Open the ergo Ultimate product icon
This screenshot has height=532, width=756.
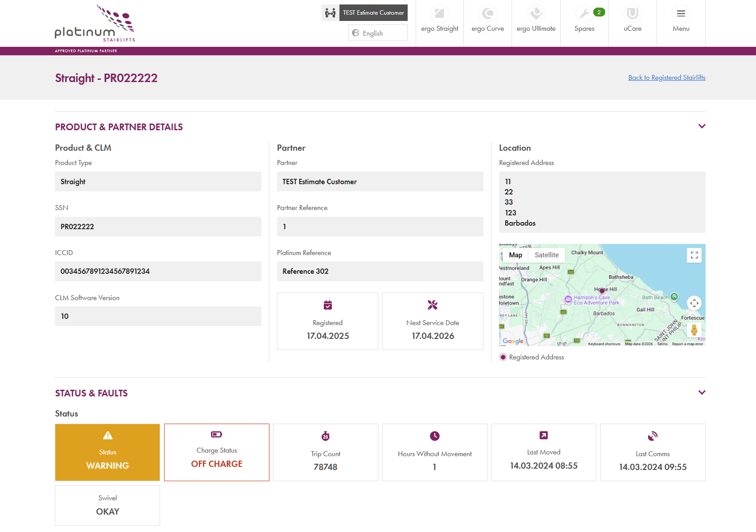536,14
